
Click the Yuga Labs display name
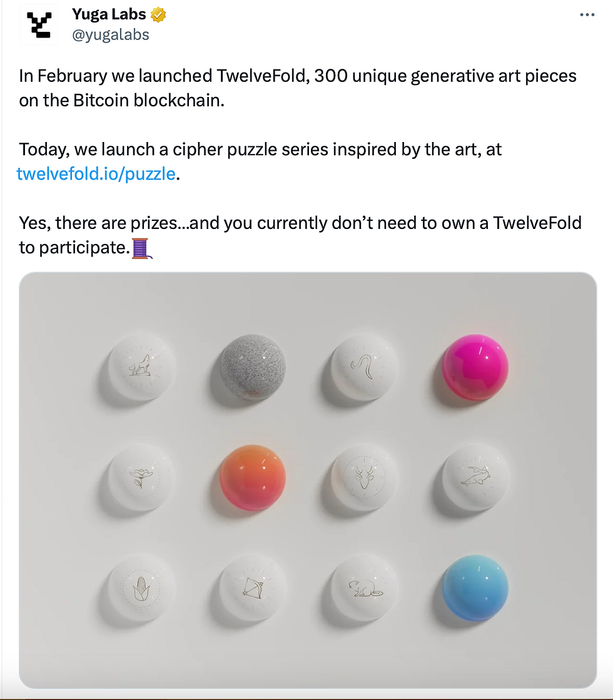tap(109, 14)
